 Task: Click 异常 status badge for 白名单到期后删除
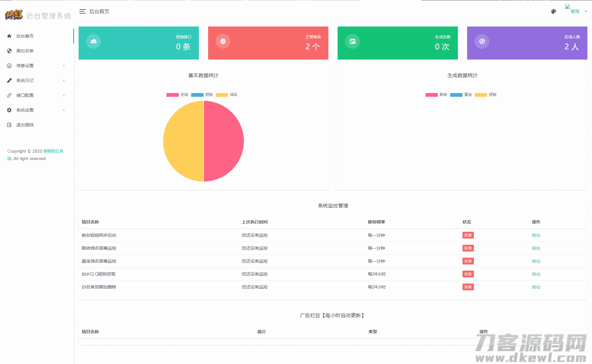tap(468, 287)
